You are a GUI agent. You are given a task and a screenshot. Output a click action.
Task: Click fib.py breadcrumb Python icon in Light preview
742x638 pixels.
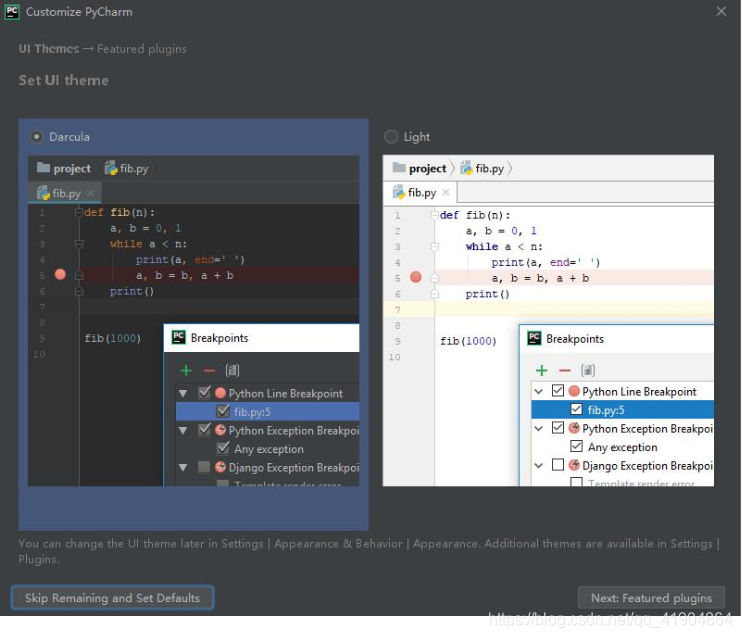467,168
